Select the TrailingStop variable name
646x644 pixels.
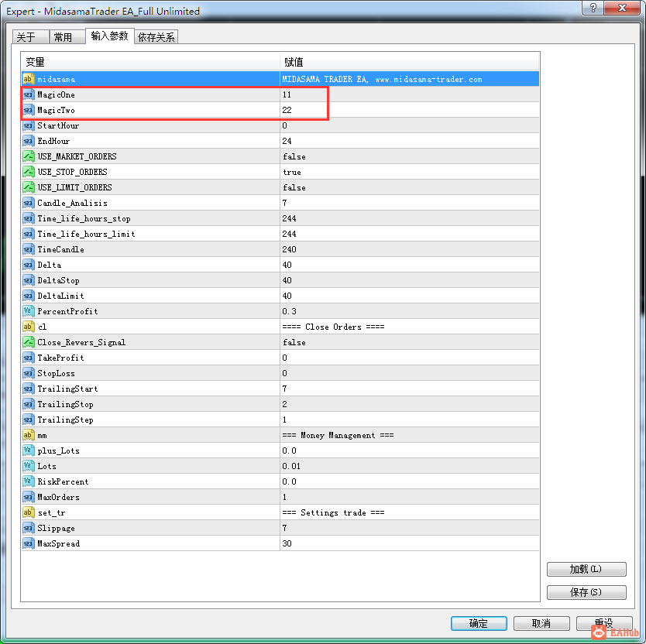66,404
